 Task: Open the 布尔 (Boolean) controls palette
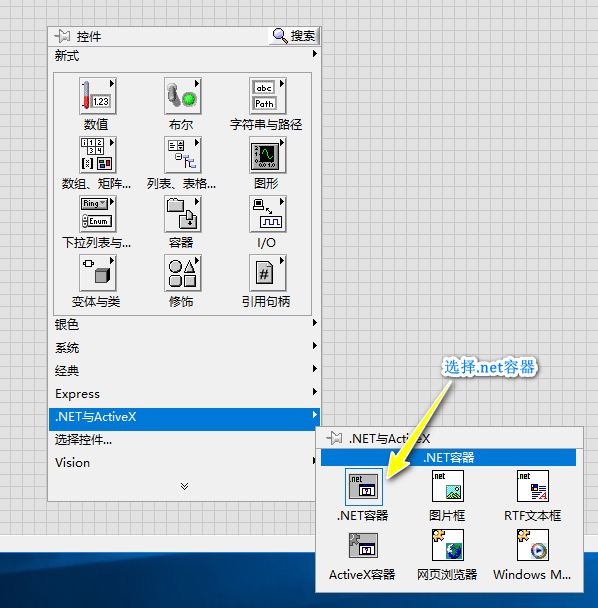coord(183,96)
